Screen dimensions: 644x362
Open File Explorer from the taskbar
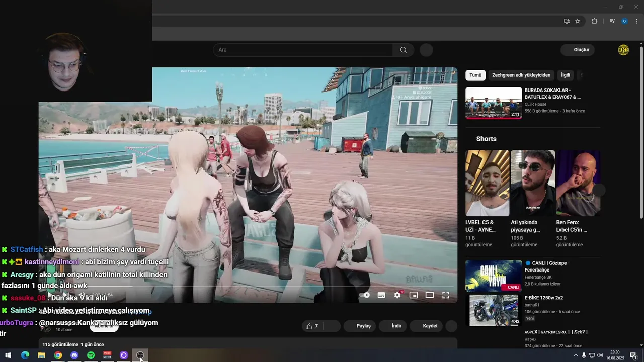pos(41,355)
